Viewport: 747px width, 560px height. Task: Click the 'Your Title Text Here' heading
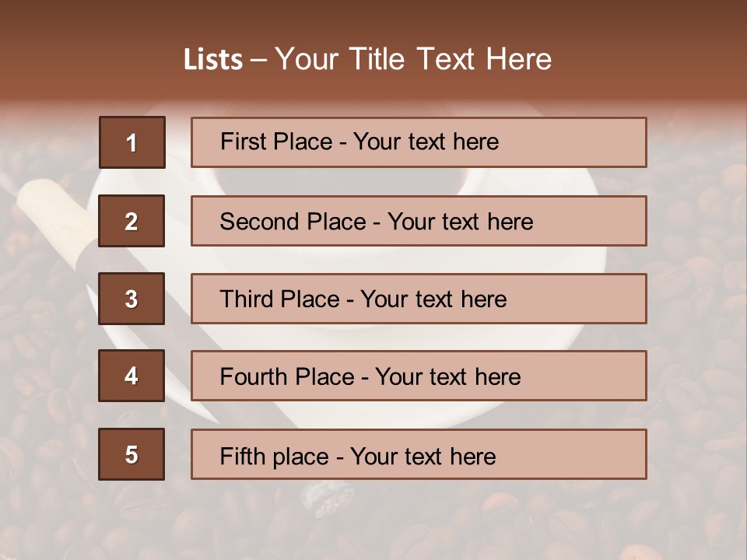pyautogui.click(x=413, y=60)
